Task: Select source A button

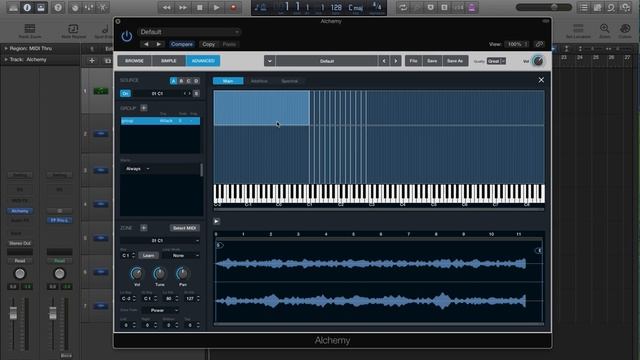Action: 173,81
